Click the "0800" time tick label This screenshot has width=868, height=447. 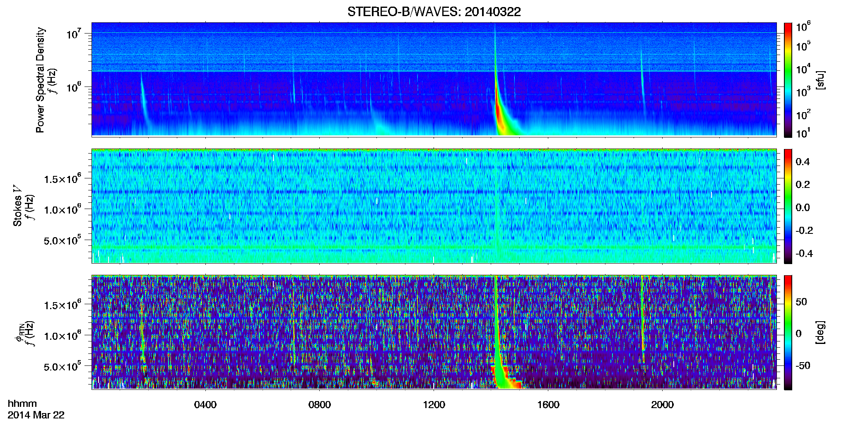(x=320, y=405)
